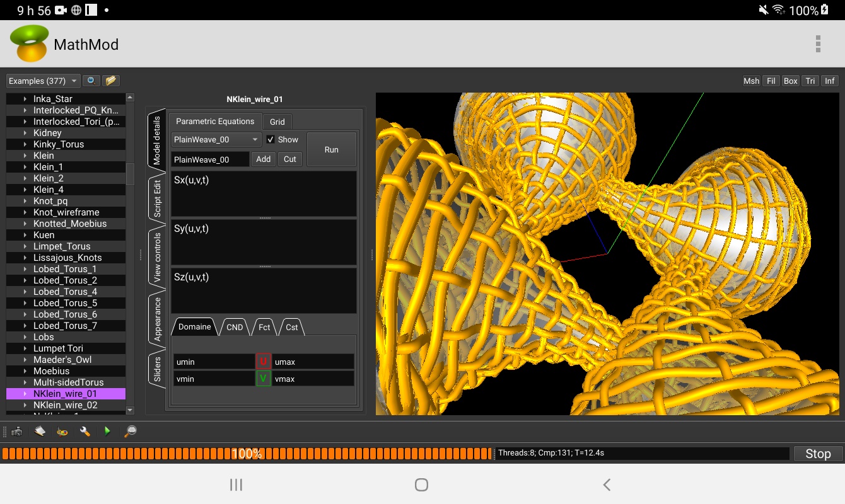Open the PlainWeave_00 component dropdown

(x=216, y=139)
